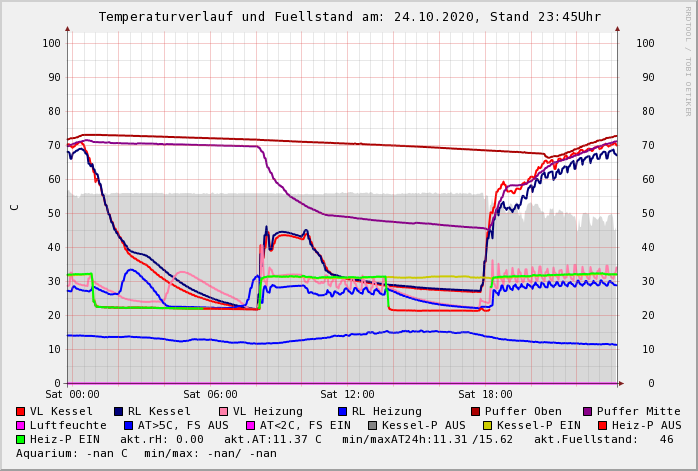Click the Temperaturverlauf und Fuellstand chart title
The width and height of the screenshot is (698, 471).
coord(349,17)
